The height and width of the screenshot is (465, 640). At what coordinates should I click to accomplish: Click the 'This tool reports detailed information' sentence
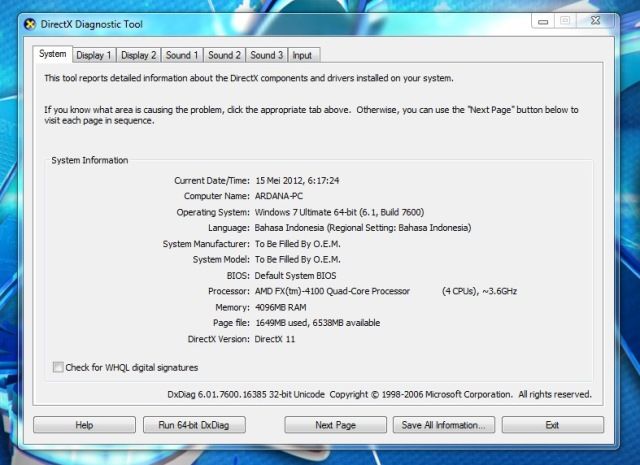[x=249, y=78]
